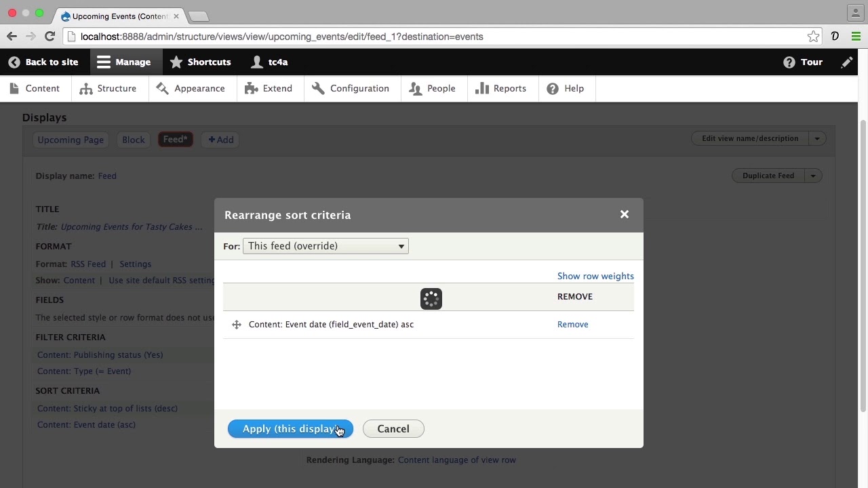868x488 pixels.
Task: Click Back to site
Action: coord(43,62)
